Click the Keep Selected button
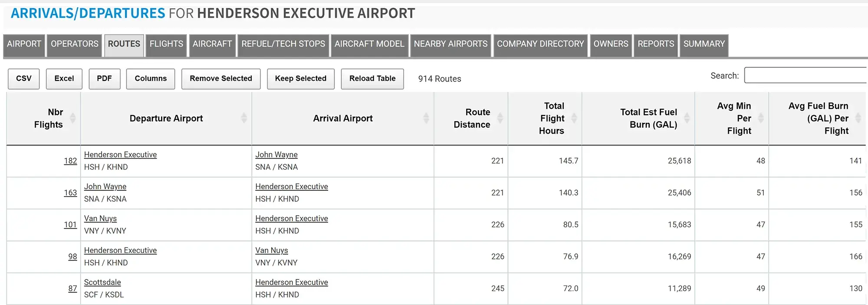This screenshot has height=305, width=868. coord(300,79)
